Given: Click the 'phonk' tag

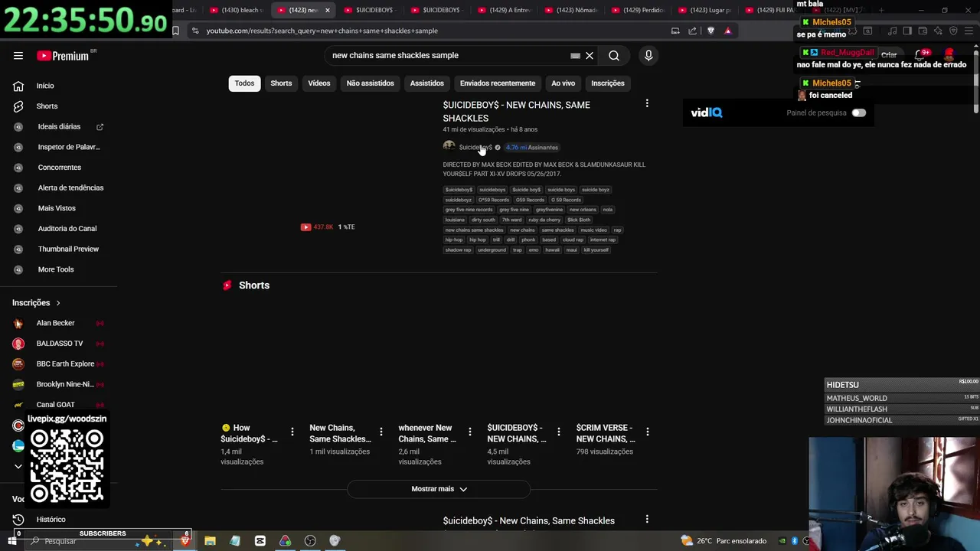Looking at the screenshot, I should pyautogui.click(x=528, y=240).
